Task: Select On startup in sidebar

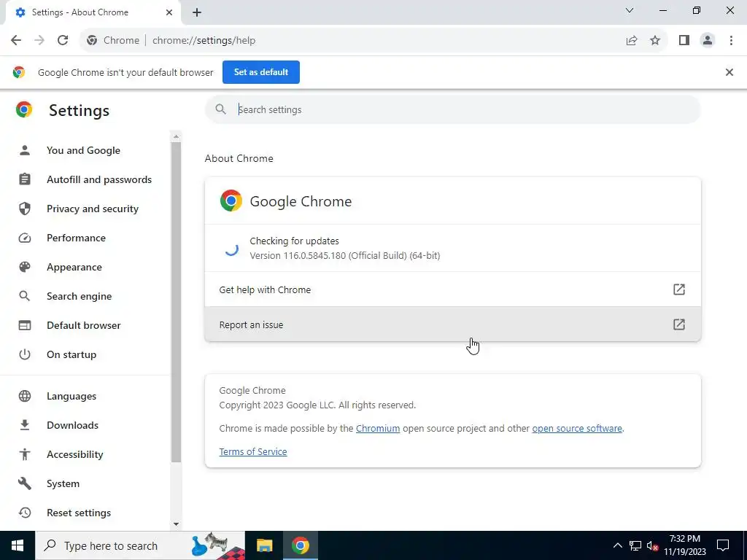Action: [x=71, y=354]
